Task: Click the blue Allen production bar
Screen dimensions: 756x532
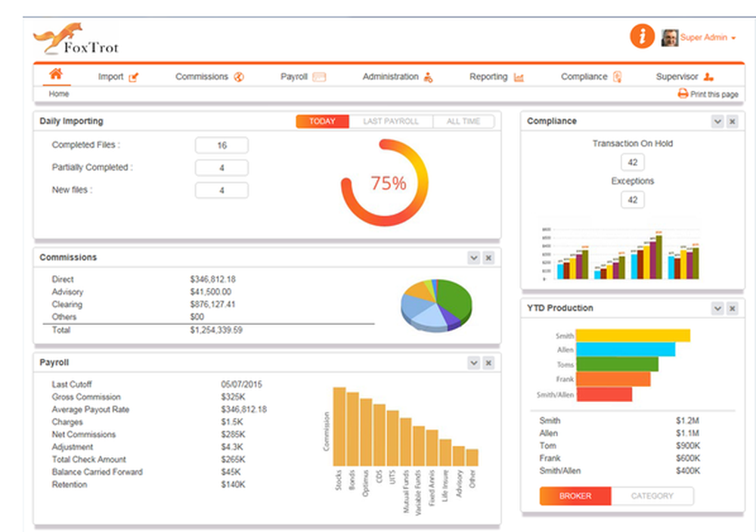Action: [x=626, y=349]
